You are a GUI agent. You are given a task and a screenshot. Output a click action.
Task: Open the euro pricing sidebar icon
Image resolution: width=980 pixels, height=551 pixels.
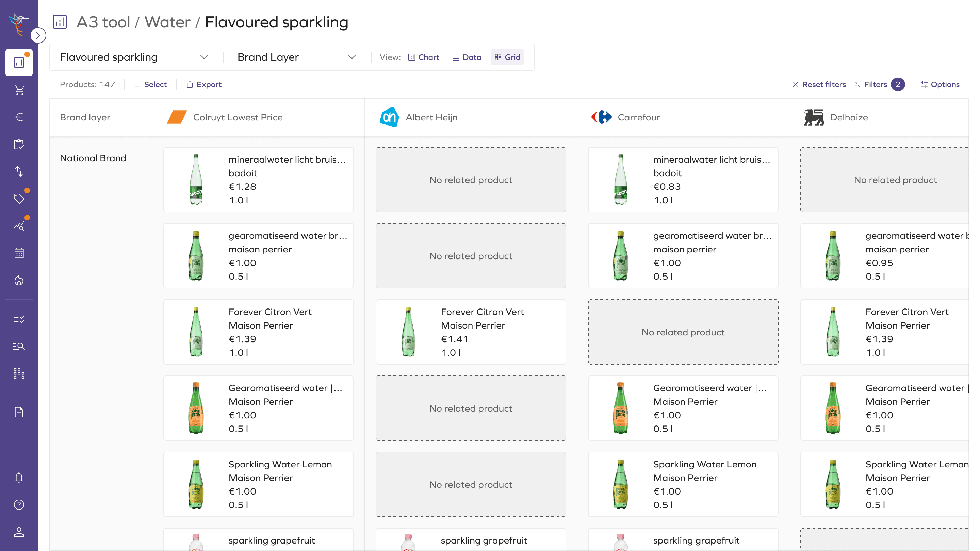[x=19, y=117]
